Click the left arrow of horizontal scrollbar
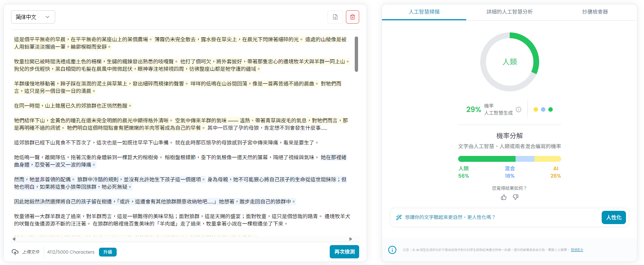The width and height of the screenshot is (644, 265). click(x=14, y=239)
